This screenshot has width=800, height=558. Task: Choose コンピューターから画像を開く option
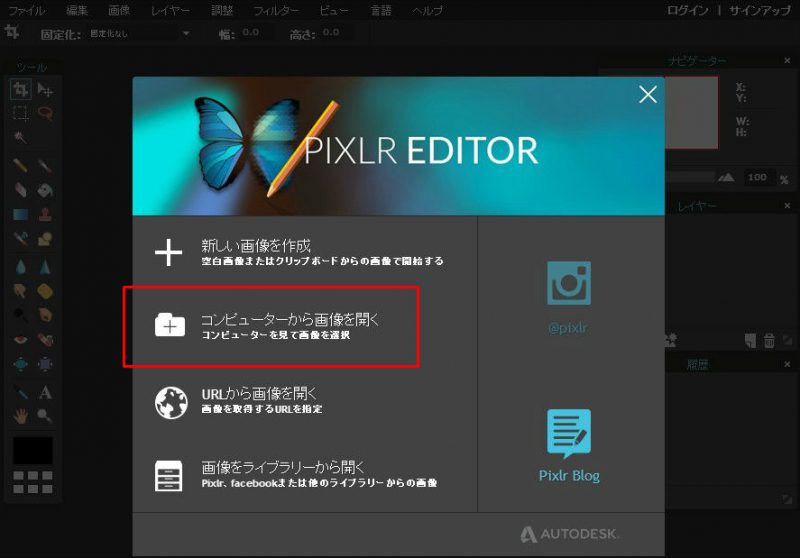tap(267, 325)
